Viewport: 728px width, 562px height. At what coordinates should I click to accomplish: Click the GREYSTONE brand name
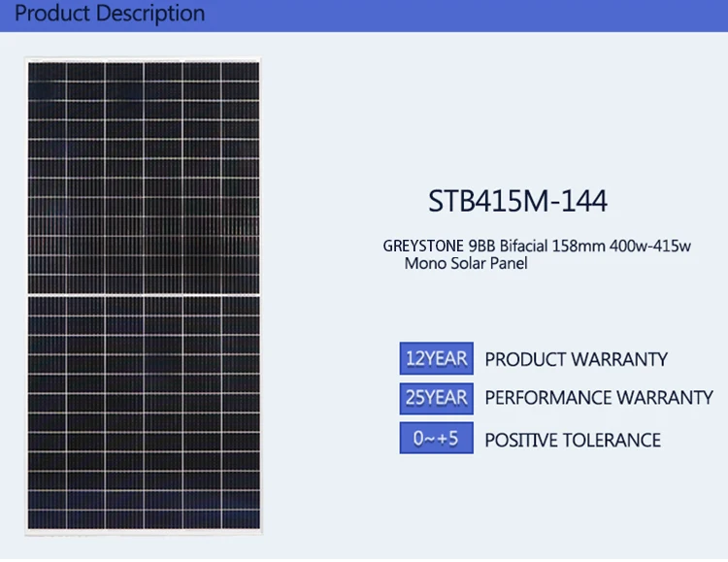click(x=422, y=247)
